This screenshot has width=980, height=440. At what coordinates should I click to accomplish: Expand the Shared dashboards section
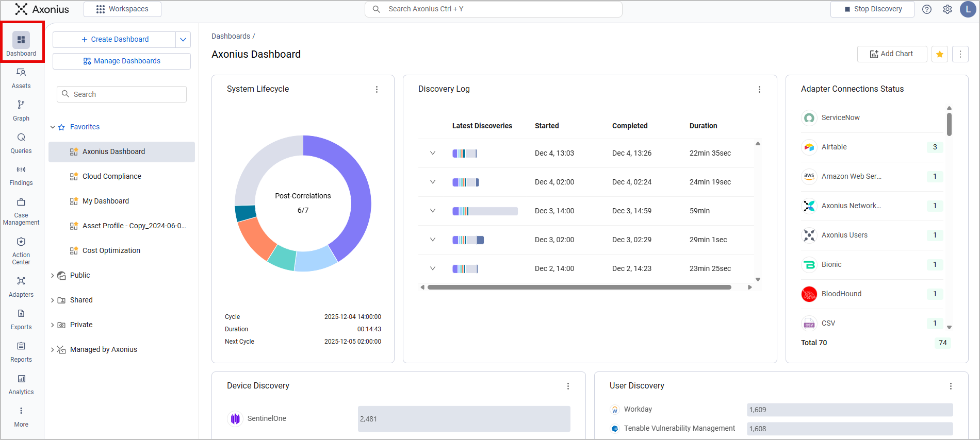[x=53, y=300]
